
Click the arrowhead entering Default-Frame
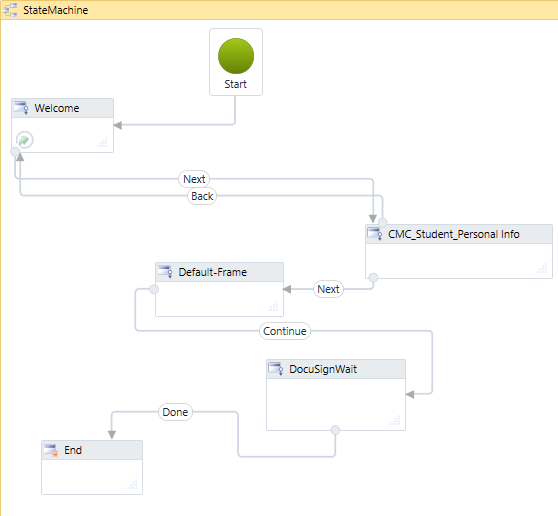pyautogui.click(x=287, y=289)
